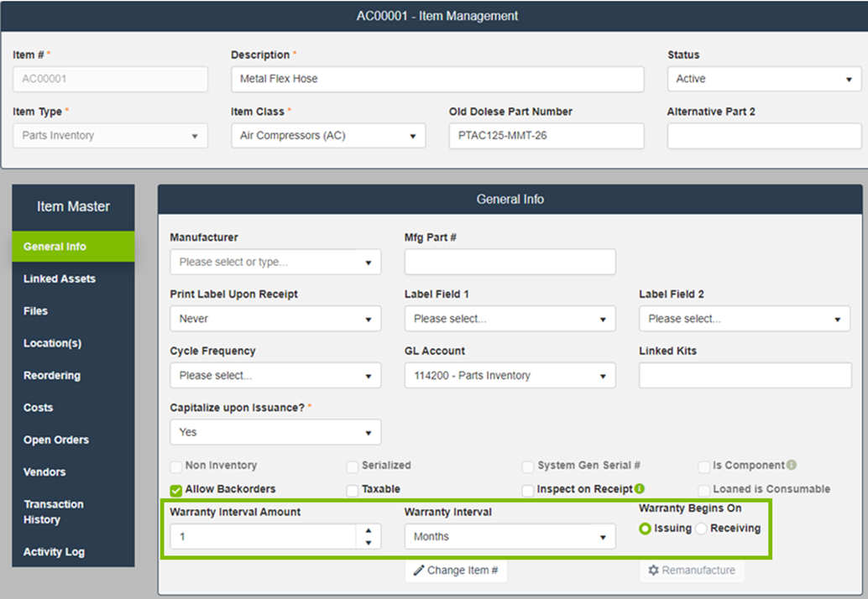Click the Change Item # button
This screenshot has height=599, width=868.
(x=456, y=570)
